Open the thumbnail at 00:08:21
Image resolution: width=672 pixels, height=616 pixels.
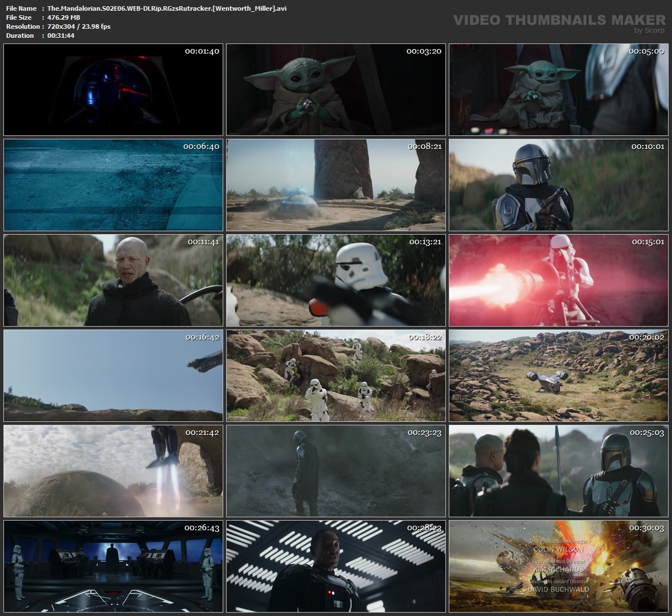tap(336, 185)
